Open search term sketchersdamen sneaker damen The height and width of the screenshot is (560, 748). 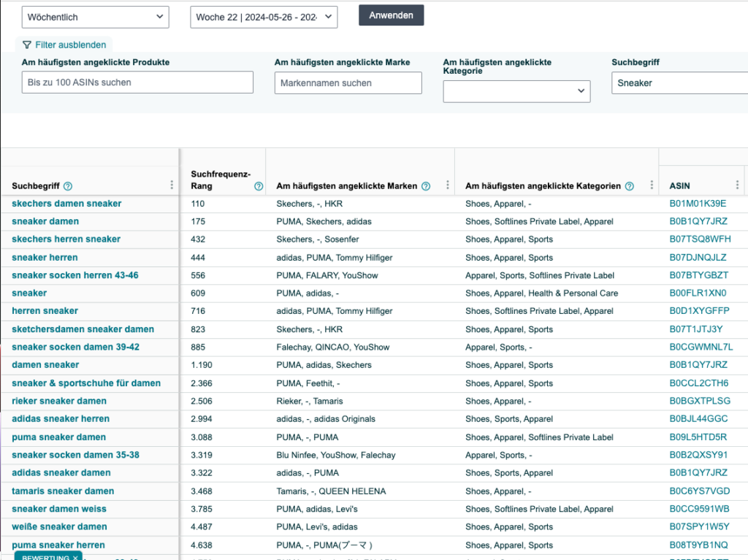pyautogui.click(x=83, y=329)
